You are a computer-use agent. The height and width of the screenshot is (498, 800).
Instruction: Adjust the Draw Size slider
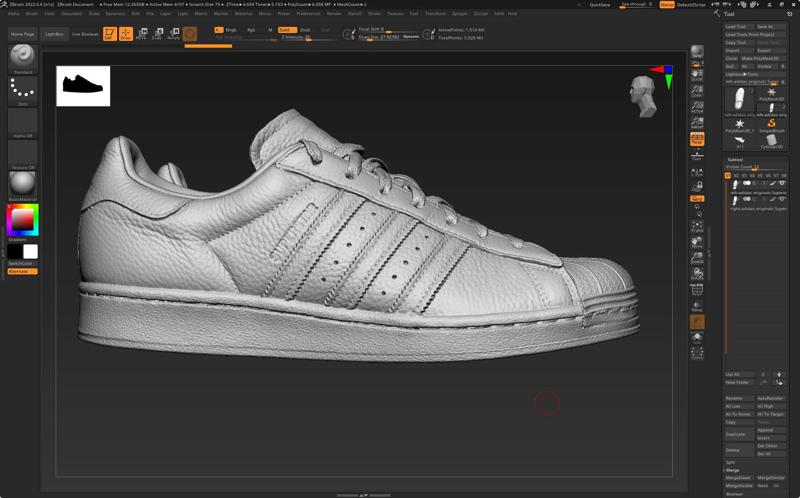pyautogui.click(x=389, y=37)
